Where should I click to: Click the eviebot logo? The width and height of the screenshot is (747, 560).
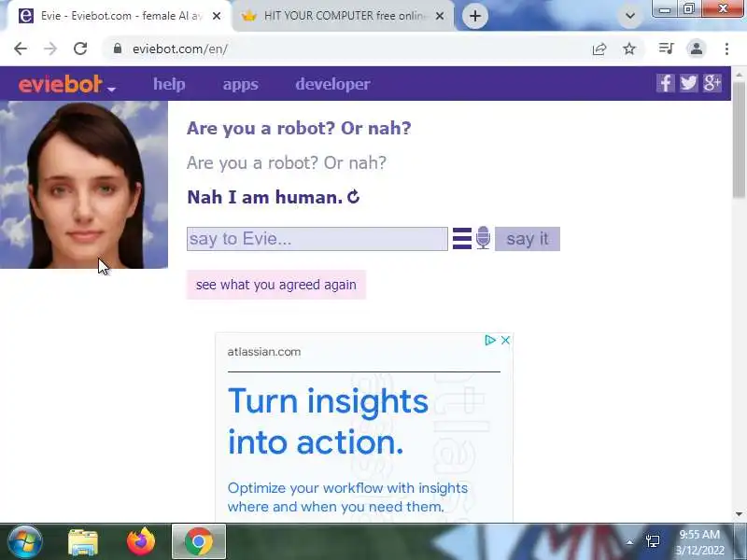pos(60,84)
